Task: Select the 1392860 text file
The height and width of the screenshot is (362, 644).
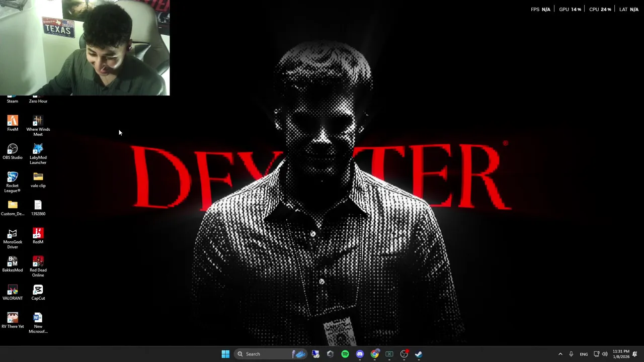Action: tap(38, 208)
